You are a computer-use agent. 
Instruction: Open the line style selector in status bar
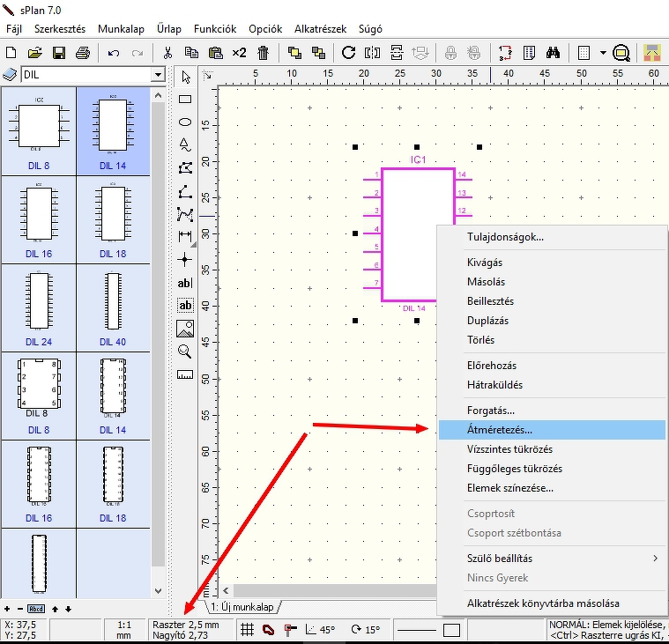coord(417,630)
